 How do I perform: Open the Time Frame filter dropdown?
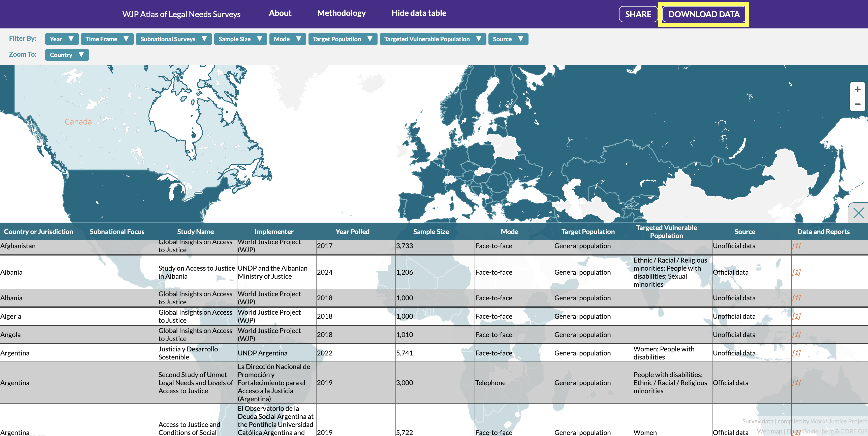[x=107, y=39]
